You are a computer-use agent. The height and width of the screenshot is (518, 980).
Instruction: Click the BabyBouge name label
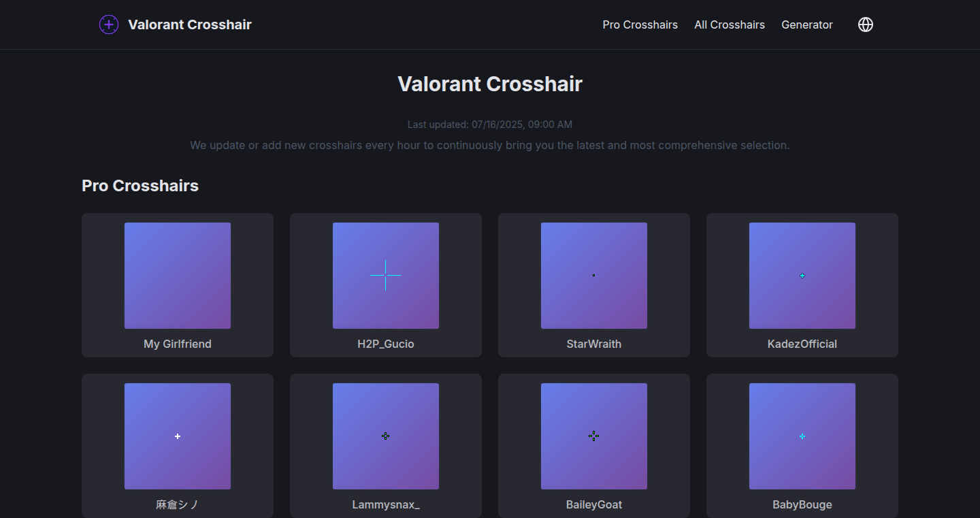click(x=802, y=504)
